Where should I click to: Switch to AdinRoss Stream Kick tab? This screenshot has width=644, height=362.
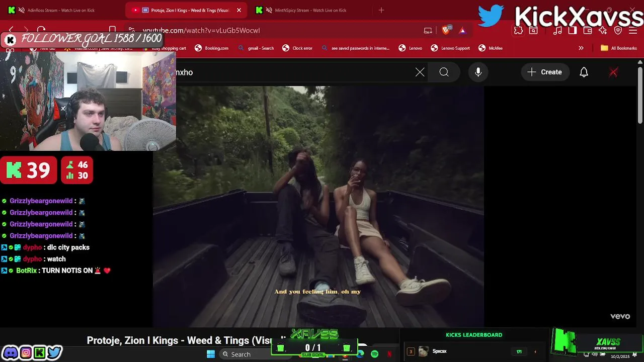click(x=60, y=10)
